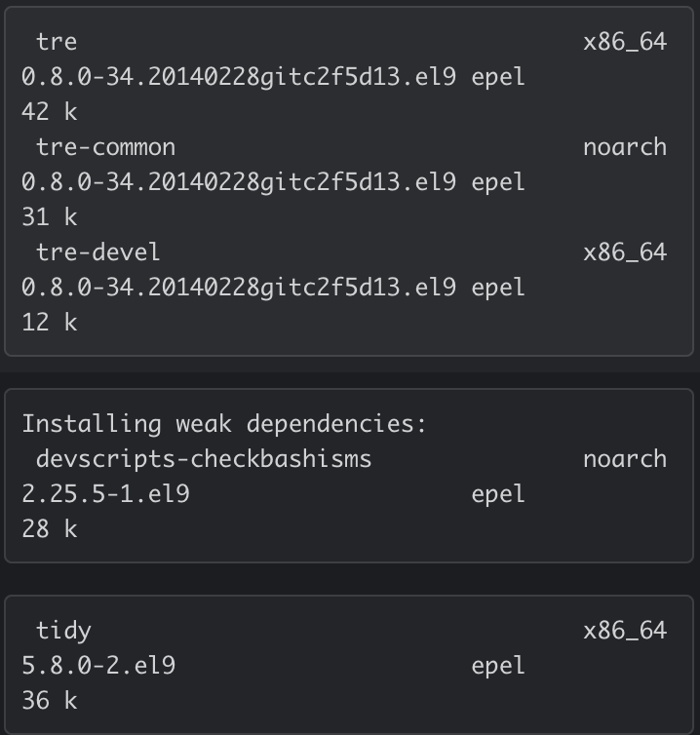Click noarch next to tre-common
Viewport: 700px width, 735px height.
pyautogui.click(x=624, y=147)
